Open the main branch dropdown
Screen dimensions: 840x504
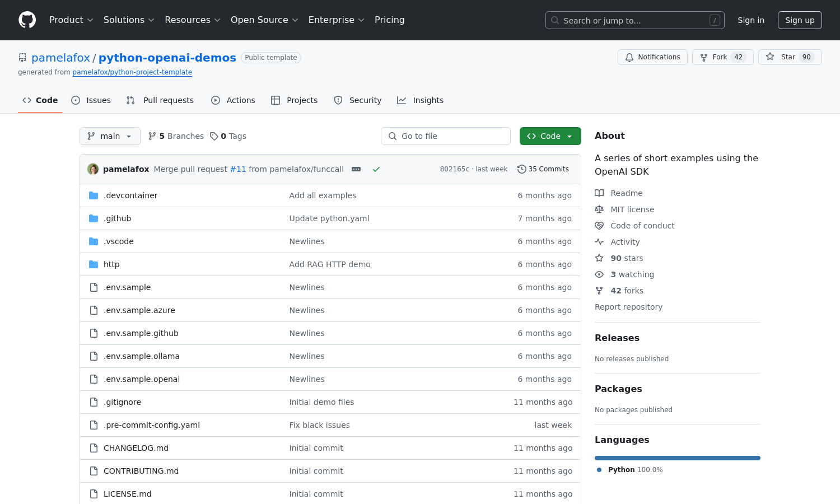pos(110,136)
